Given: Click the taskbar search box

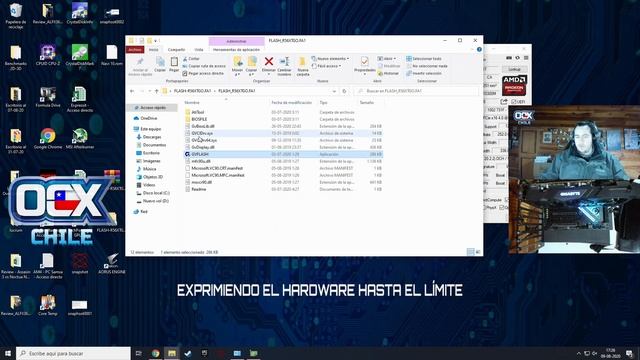Looking at the screenshot, I should click(73, 353).
